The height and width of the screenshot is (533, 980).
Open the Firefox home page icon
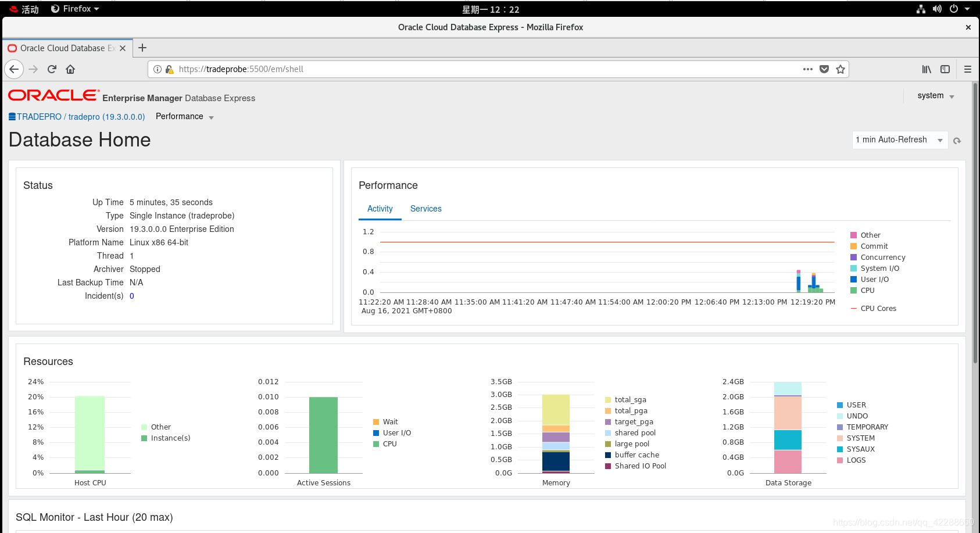click(x=70, y=69)
